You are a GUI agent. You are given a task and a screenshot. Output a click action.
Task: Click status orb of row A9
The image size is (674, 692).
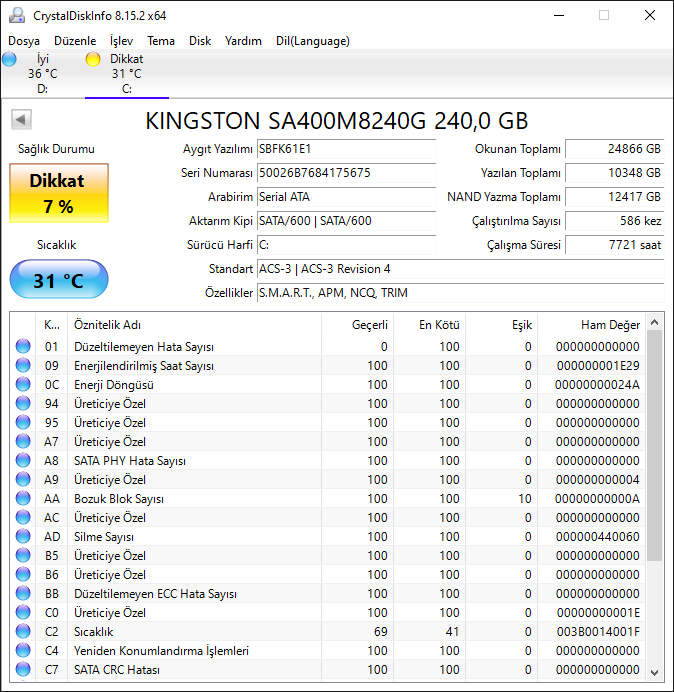23,479
